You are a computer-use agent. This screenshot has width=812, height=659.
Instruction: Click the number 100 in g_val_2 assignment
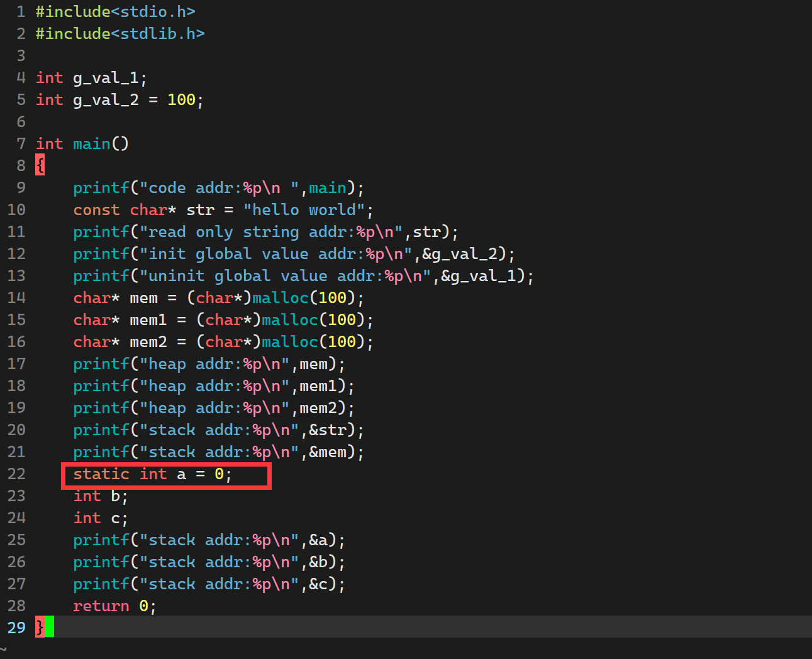181,100
